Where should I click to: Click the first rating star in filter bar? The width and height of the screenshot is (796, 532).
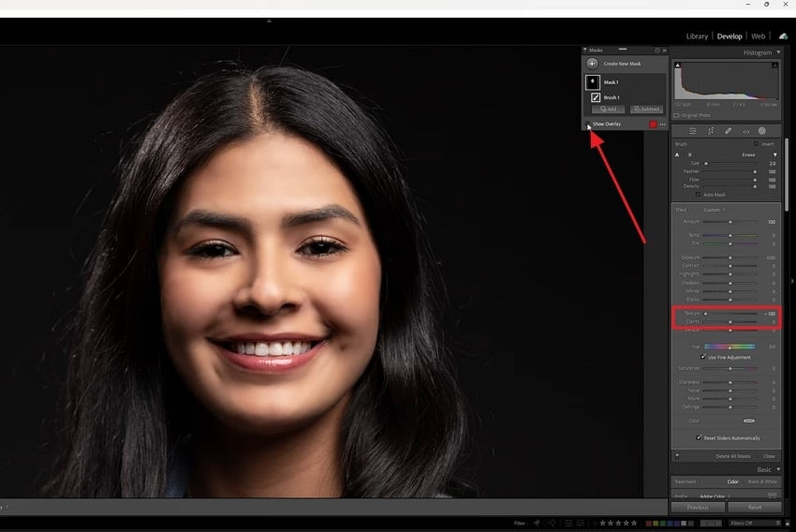(602, 523)
